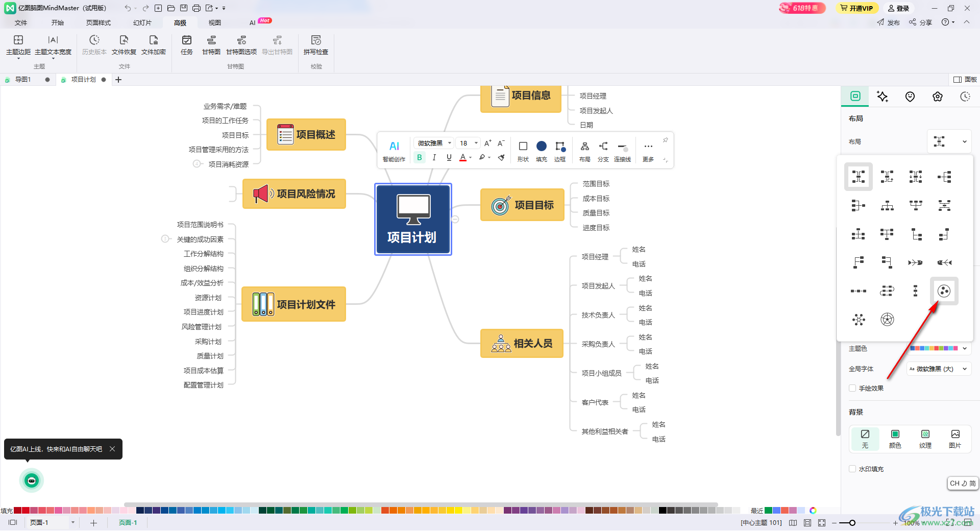Open font color dropdown arrow

pos(471,157)
